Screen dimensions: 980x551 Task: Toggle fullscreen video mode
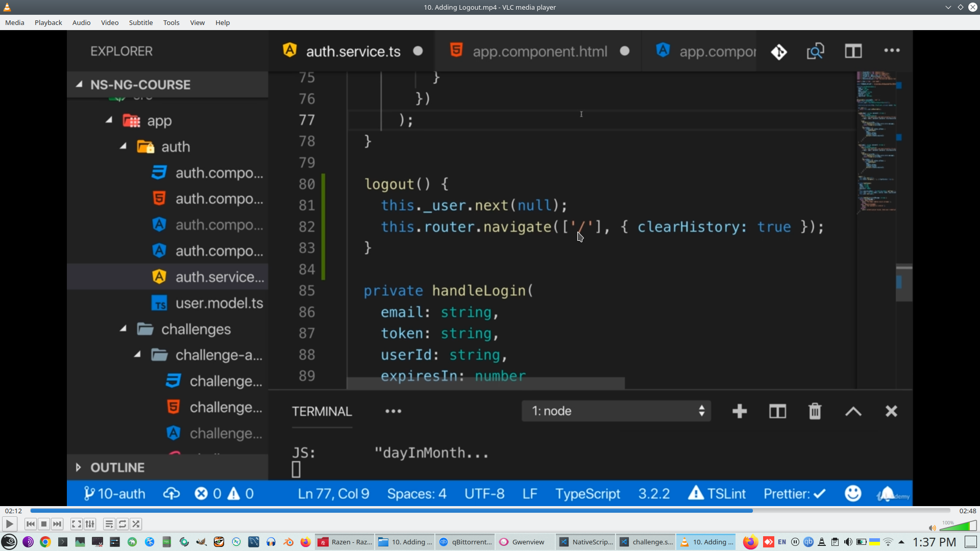[76, 524]
